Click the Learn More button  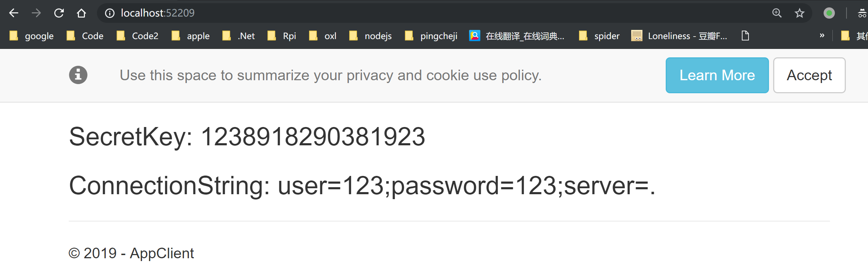[x=717, y=75]
